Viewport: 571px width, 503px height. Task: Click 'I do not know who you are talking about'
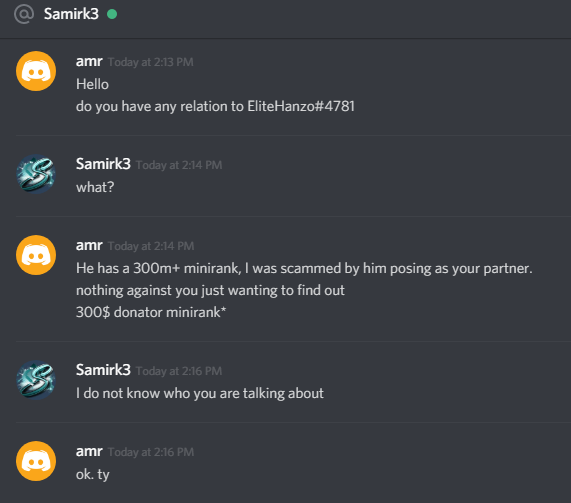[200, 393]
